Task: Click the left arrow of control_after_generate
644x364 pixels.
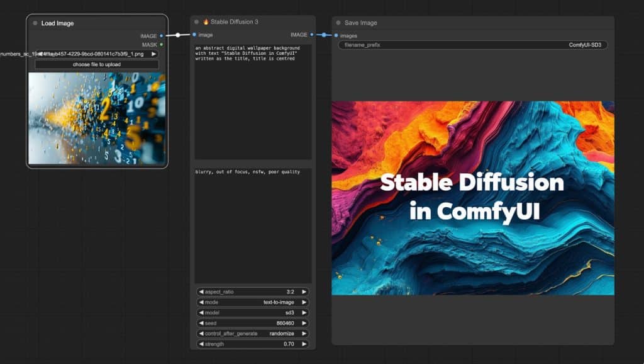Action: coord(201,334)
